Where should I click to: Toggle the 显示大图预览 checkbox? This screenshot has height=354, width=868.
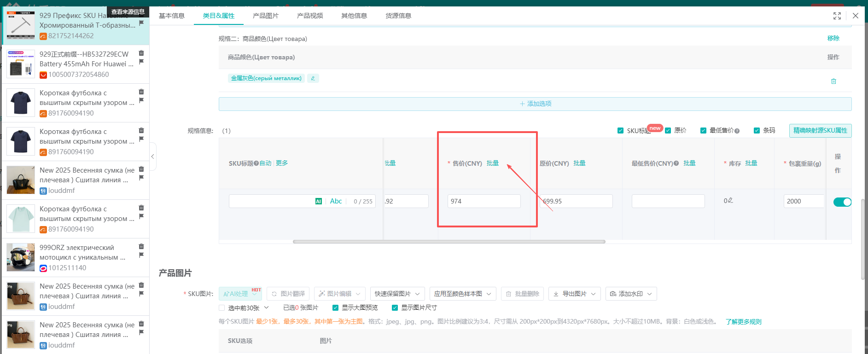tap(335, 308)
